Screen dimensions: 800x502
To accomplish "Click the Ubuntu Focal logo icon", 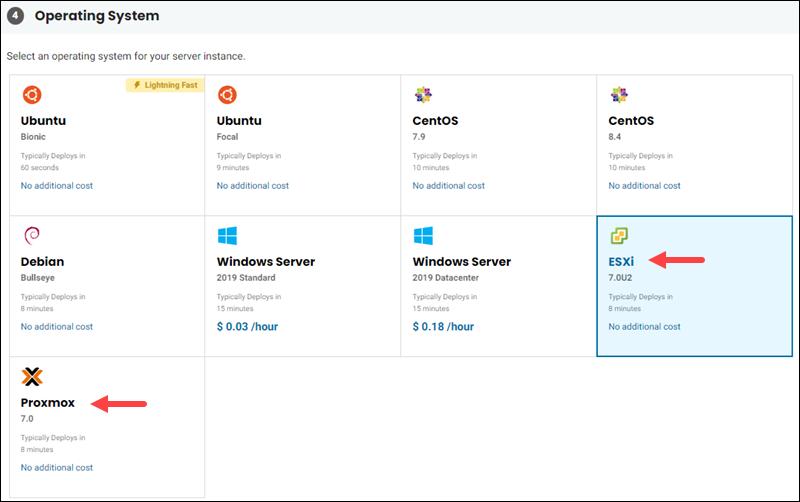I will click(227, 95).
